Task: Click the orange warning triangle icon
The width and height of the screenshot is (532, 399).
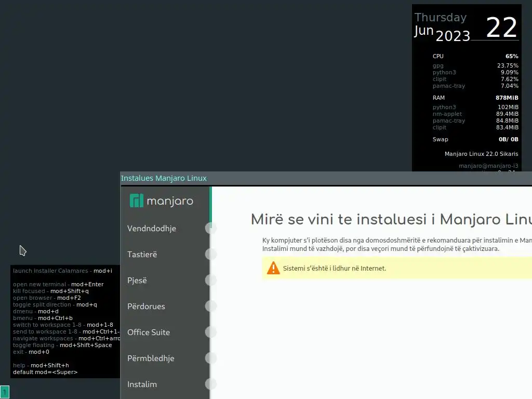Action: (273, 268)
